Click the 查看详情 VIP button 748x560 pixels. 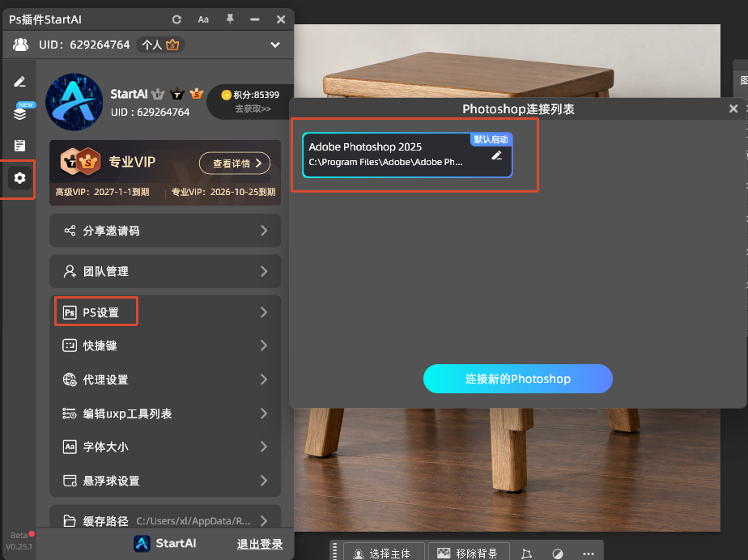tap(235, 163)
